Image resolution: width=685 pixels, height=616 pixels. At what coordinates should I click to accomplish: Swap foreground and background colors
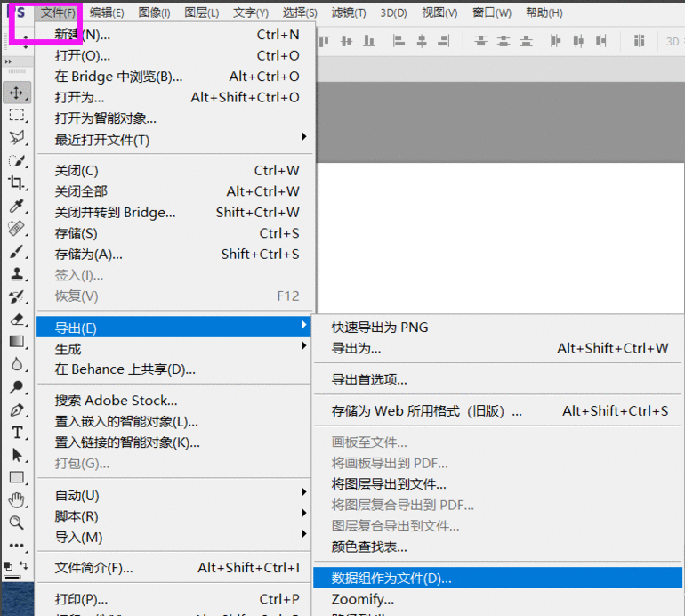pos(24,565)
